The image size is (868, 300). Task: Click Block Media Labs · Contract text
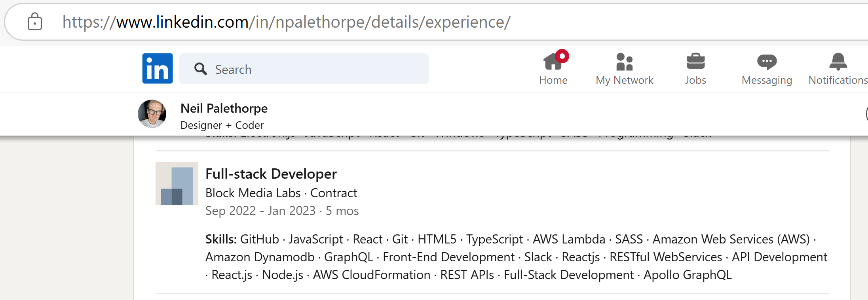281,193
